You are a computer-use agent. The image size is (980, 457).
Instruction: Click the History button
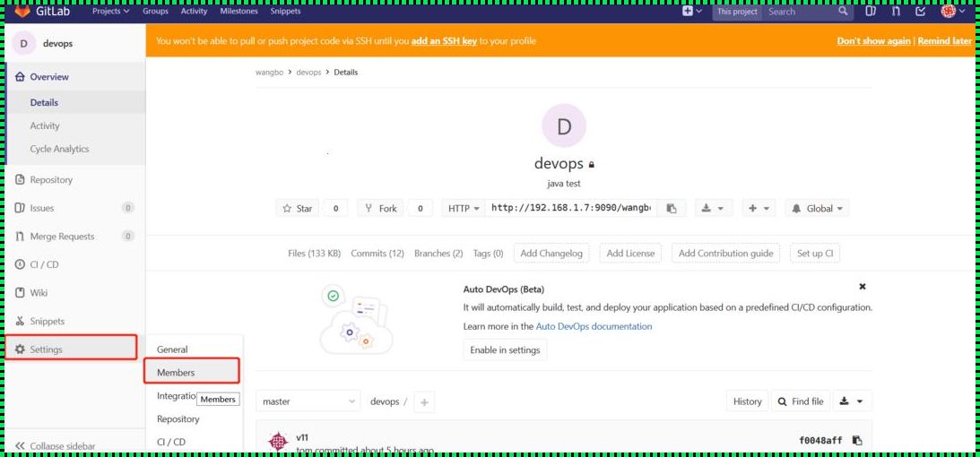click(x=748, y=401)
